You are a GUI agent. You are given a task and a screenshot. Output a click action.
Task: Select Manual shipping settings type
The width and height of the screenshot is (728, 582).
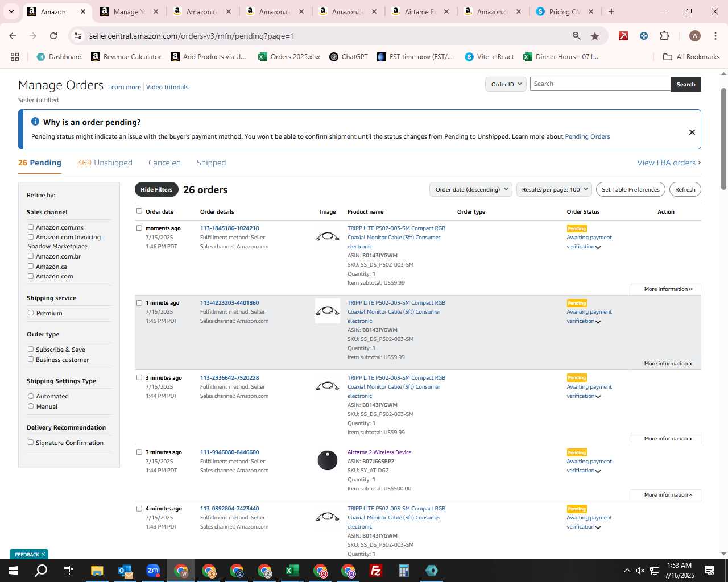(31, 406)
